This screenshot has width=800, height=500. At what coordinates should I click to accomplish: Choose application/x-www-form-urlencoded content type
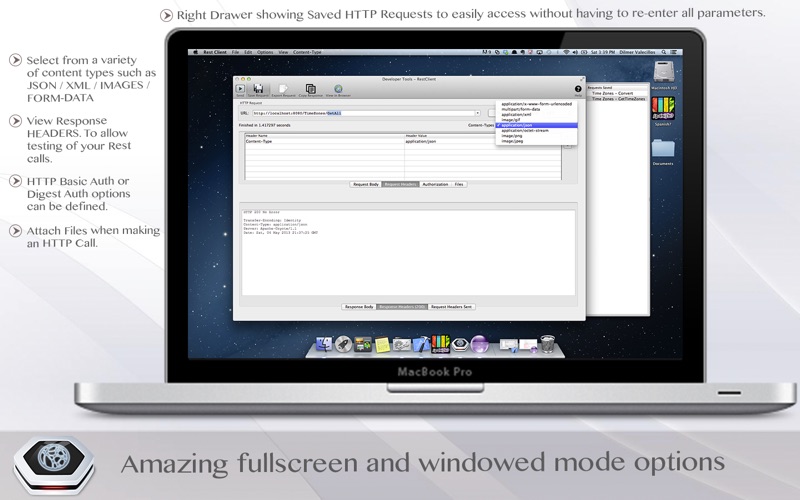coord(536,104)
